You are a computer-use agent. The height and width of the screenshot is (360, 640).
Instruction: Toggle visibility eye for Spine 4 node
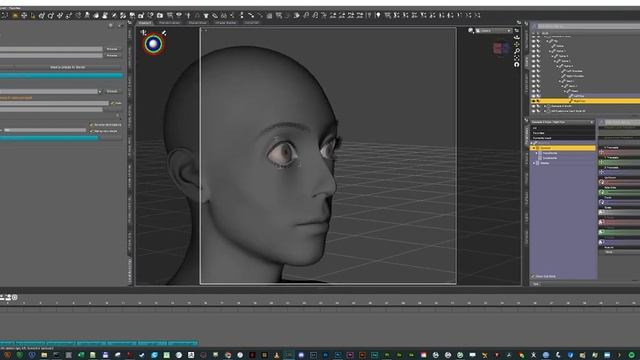533,66
